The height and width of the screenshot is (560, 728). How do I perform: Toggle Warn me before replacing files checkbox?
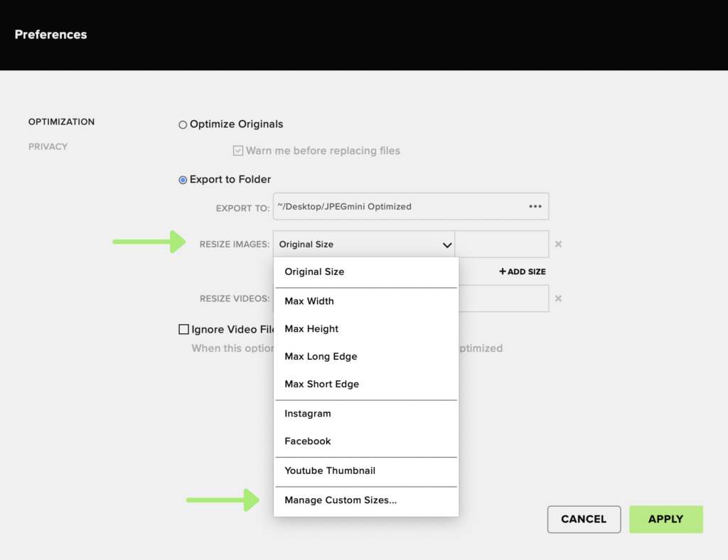(x=238, y=151)
